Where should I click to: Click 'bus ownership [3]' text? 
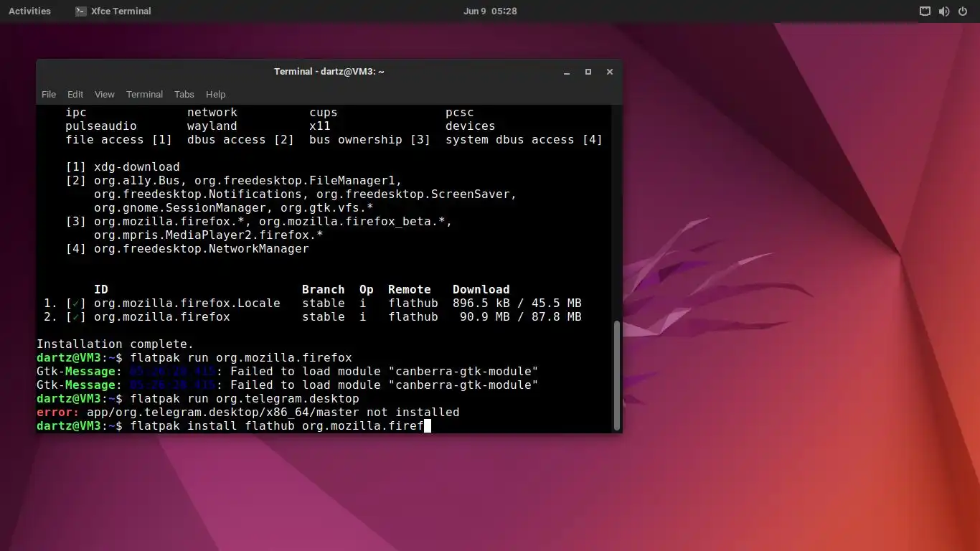click(x=370, y=140)
